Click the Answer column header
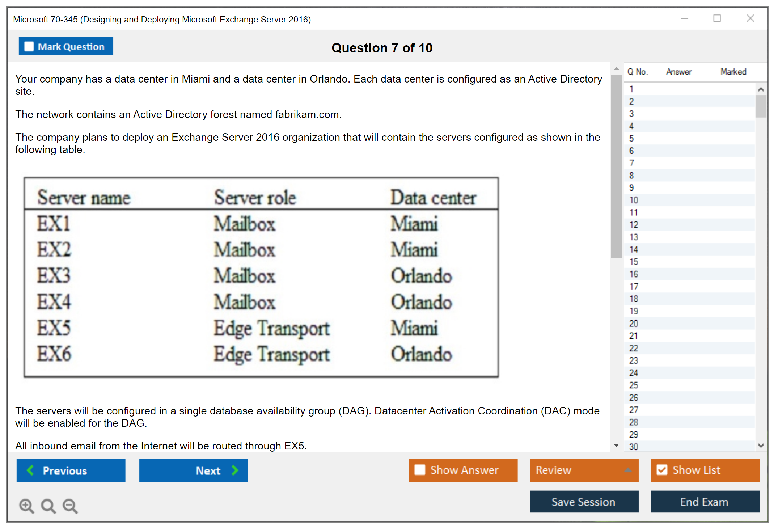This screenshot has height=532, width=778. tap(678, 72)
